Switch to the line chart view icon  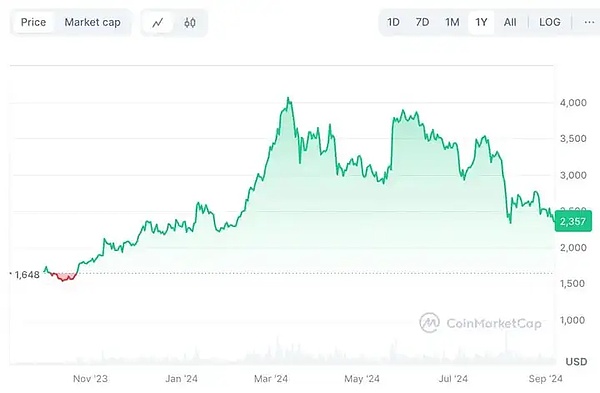click(x=158, y=23)
